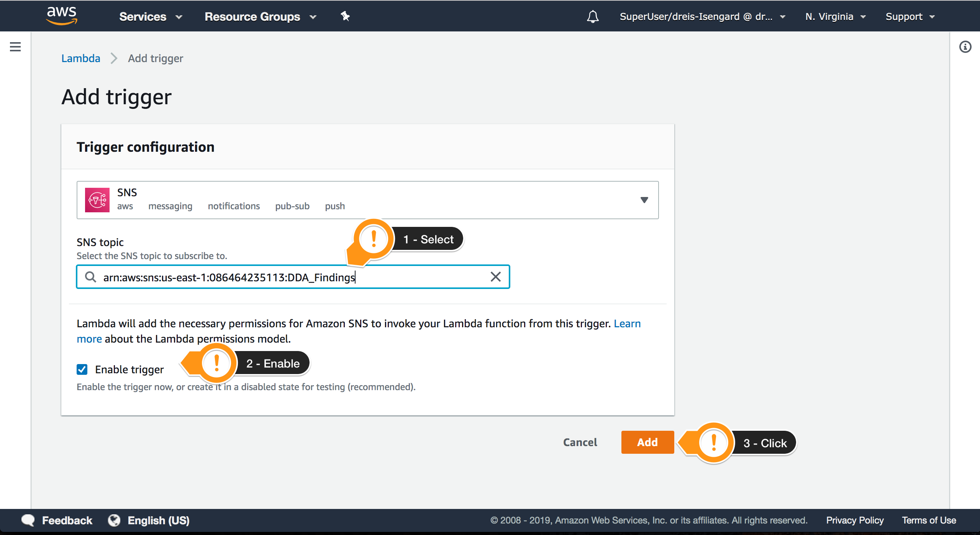Click the Feedback speech bubble icon
The height and width of the screenshot is (535, 980).
pyautogui.click(x=28, y=520)
